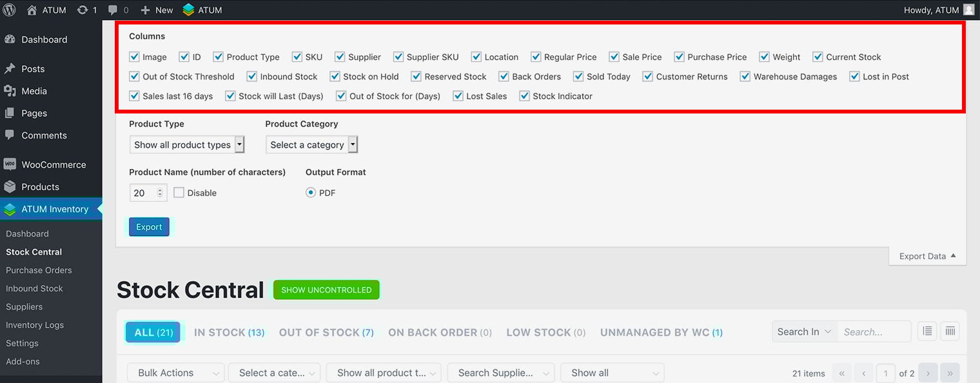Toggle the Stock Indicator column checkbox

point(525,96)
